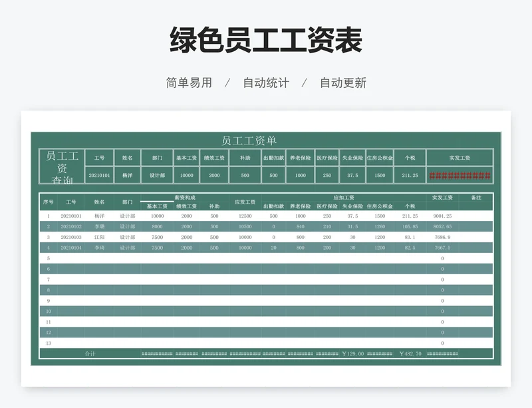This screenshot has width=532, height=408.
Task: Select net pay 8052.65 cell
Action: 442,226
